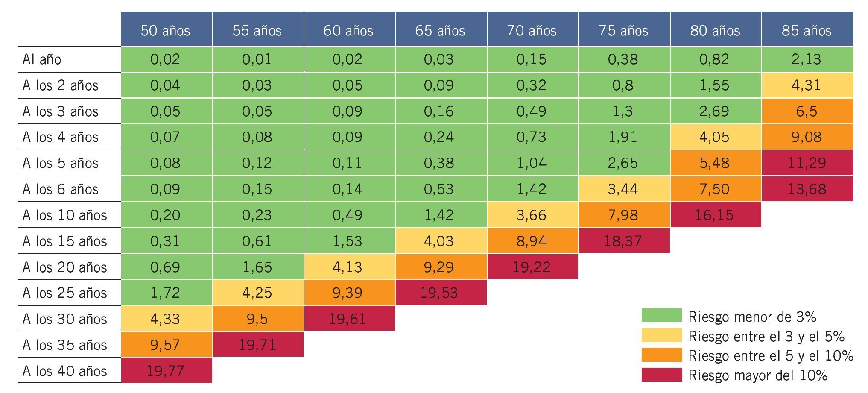Click the yellow cell with value 4,33
868x393 pixels.
click(166, 319)
